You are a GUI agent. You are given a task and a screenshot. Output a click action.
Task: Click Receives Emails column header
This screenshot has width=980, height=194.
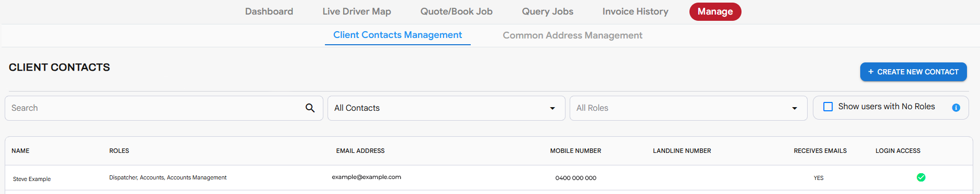click(820, 151)
